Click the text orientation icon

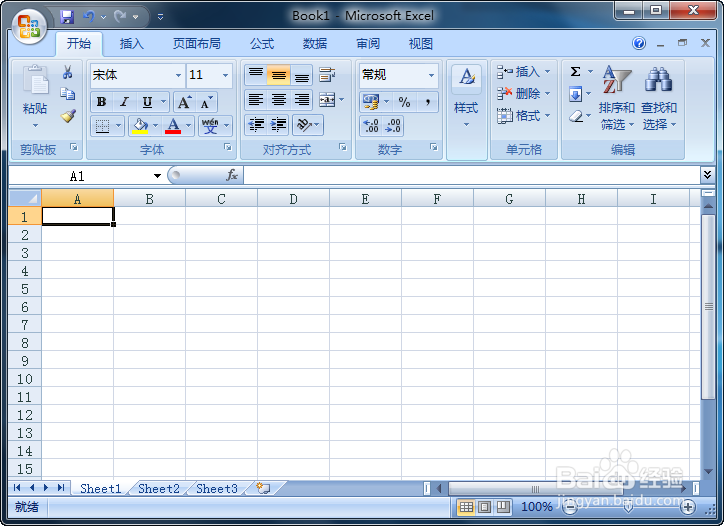[304, 125]
